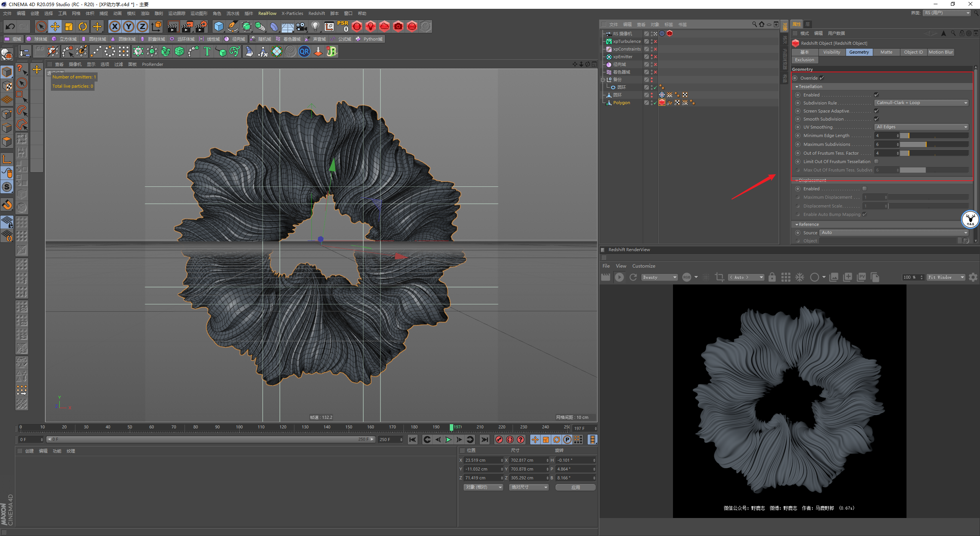Viewport: 980px width, 536px height.
Task: Click play forward on timeline
Action: click(x=448, y=440)
